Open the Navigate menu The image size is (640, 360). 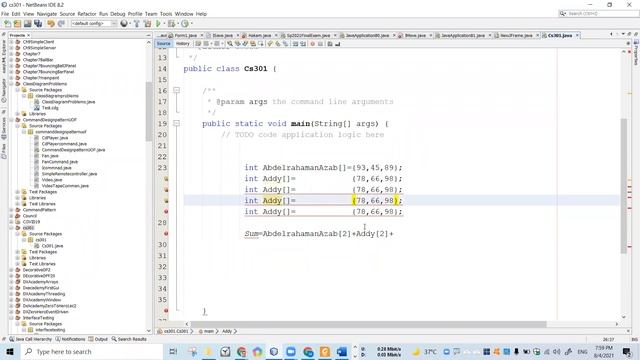[x=47, y=14]
